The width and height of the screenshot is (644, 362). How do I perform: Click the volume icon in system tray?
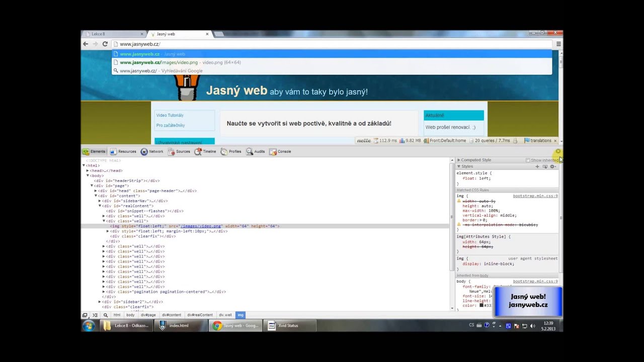(532, 326)
